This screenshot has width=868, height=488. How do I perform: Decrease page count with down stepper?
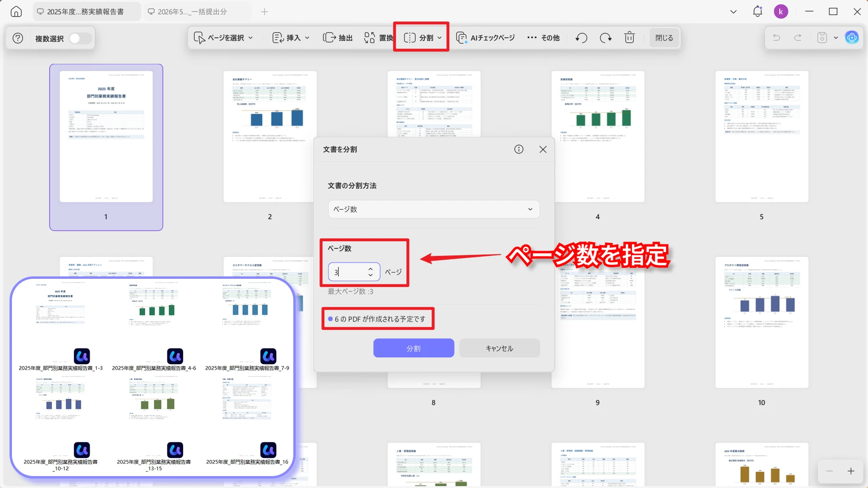[371, 275]
